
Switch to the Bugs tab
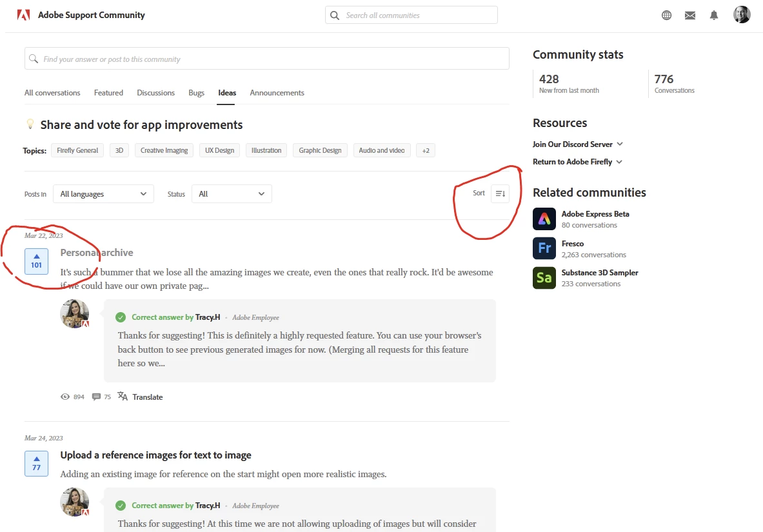click(196, 92)
